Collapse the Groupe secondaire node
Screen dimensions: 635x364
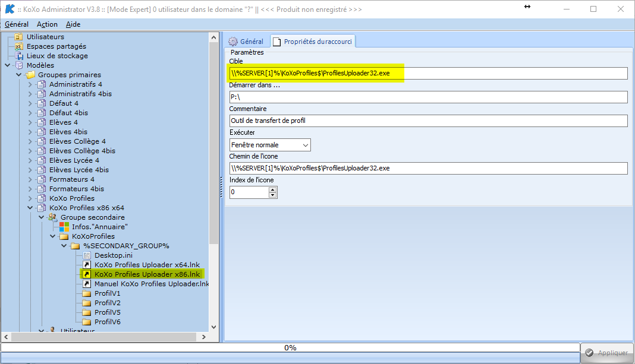coord(42,217)
